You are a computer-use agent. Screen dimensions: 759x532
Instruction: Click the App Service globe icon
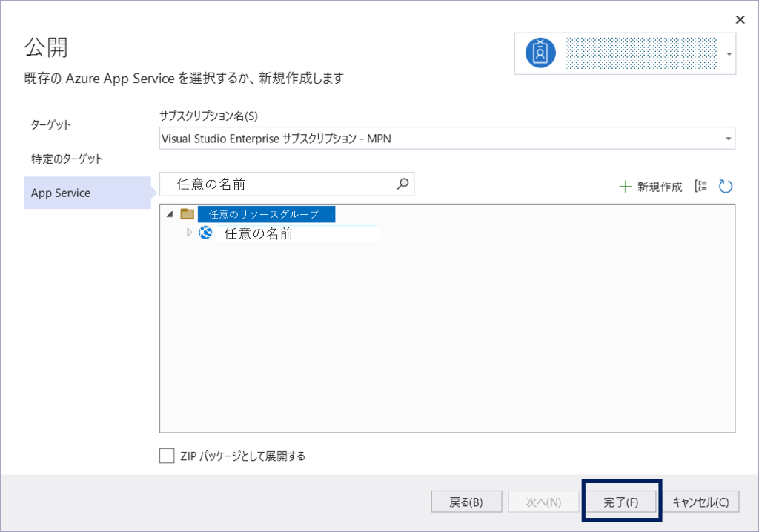pyautogui.click(x=205, y=233)
